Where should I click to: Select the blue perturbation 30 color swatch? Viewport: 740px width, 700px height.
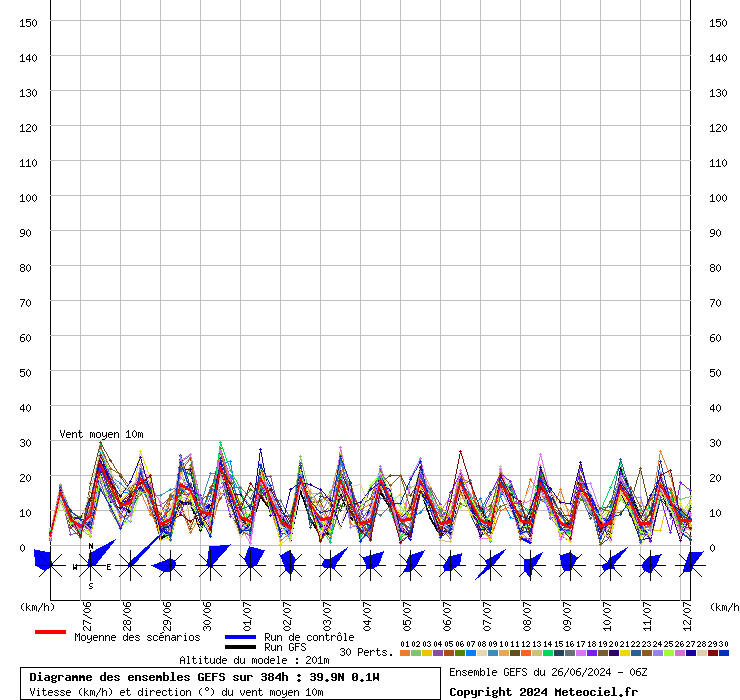point(724,653)
